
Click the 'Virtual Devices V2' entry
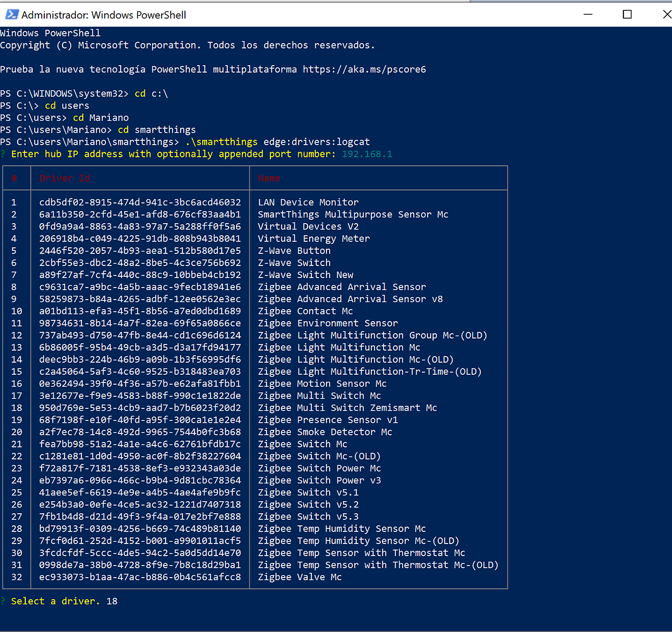point(308,226)
